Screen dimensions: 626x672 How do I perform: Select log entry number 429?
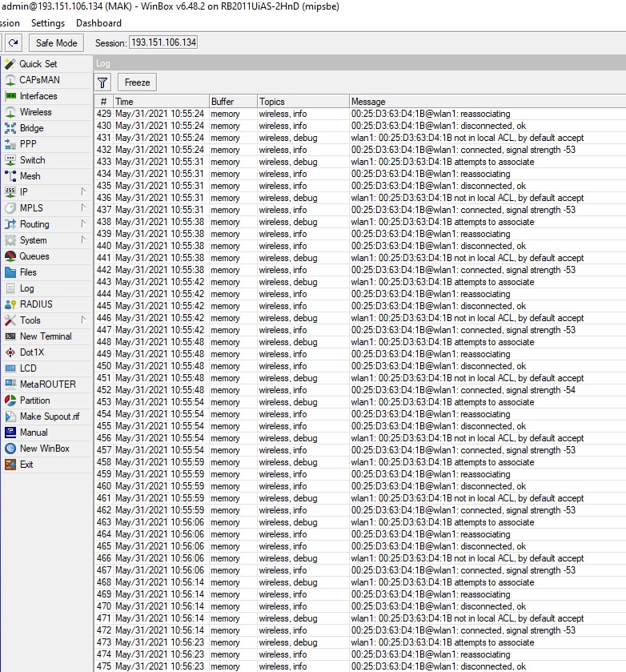(x=360, y=114)
